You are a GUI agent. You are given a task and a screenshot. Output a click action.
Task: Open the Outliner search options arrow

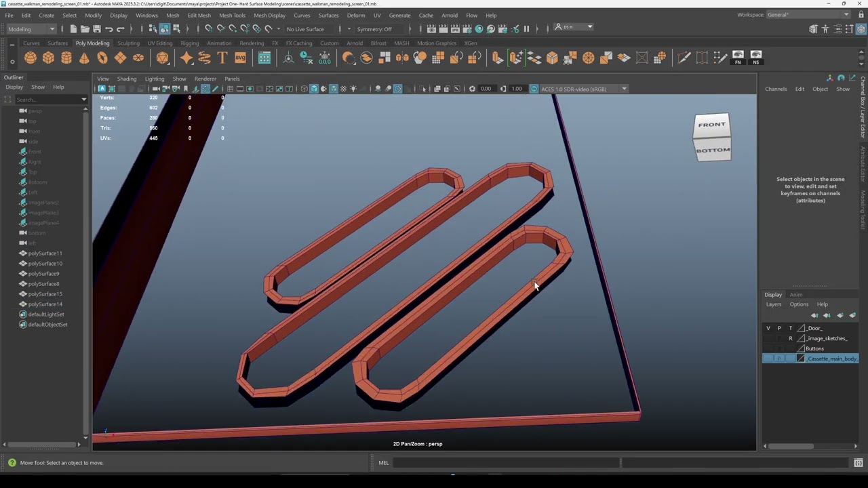[x=84, y=100]
